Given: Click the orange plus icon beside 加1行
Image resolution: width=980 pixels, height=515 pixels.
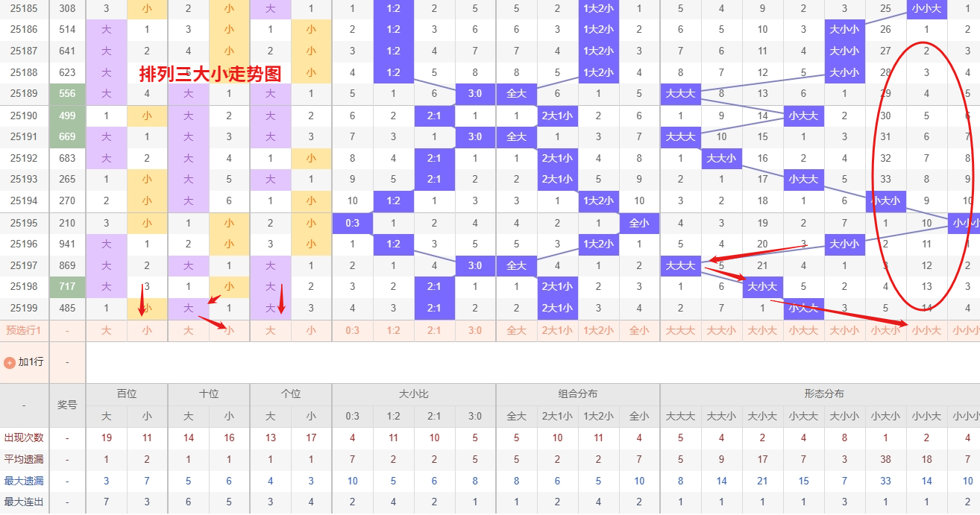Looking at the screenshot, I should point(10,362).
